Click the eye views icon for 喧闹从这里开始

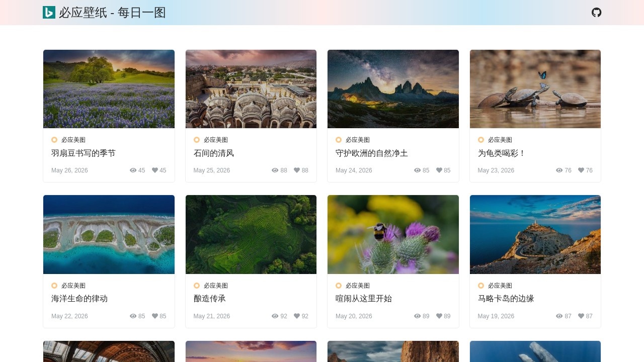tap(418, 316)
